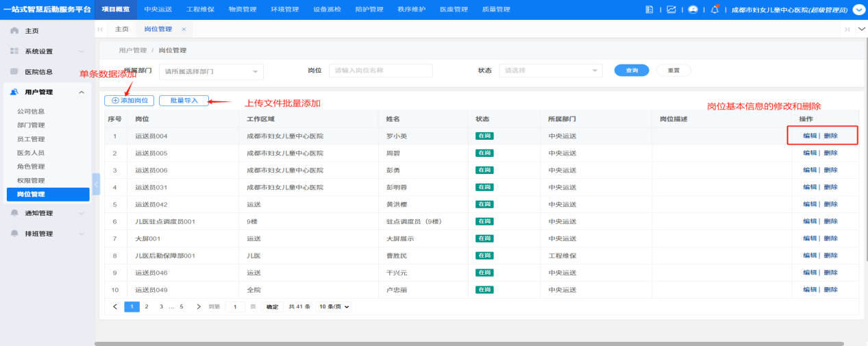The width and height of the screenshot is (868, 346).
Task: Collapse the sidebar using the blue handle
Action: pos(97,184)
